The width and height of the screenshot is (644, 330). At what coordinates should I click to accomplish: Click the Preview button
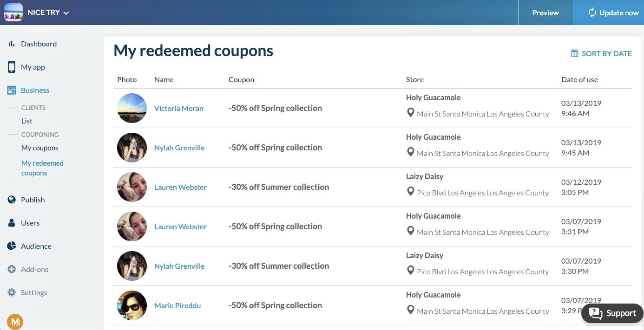pyautogui.click(x=545, y=13)
